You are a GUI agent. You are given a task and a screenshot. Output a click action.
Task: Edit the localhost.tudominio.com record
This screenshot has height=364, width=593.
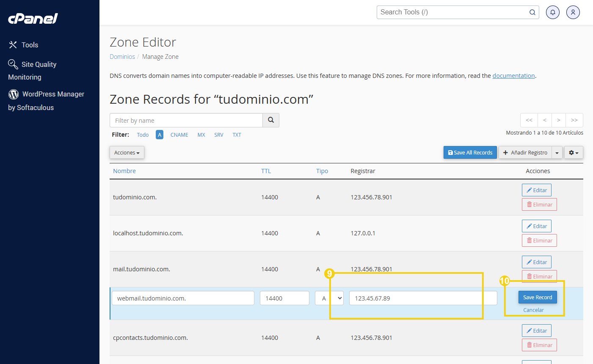tap(536, 226)
